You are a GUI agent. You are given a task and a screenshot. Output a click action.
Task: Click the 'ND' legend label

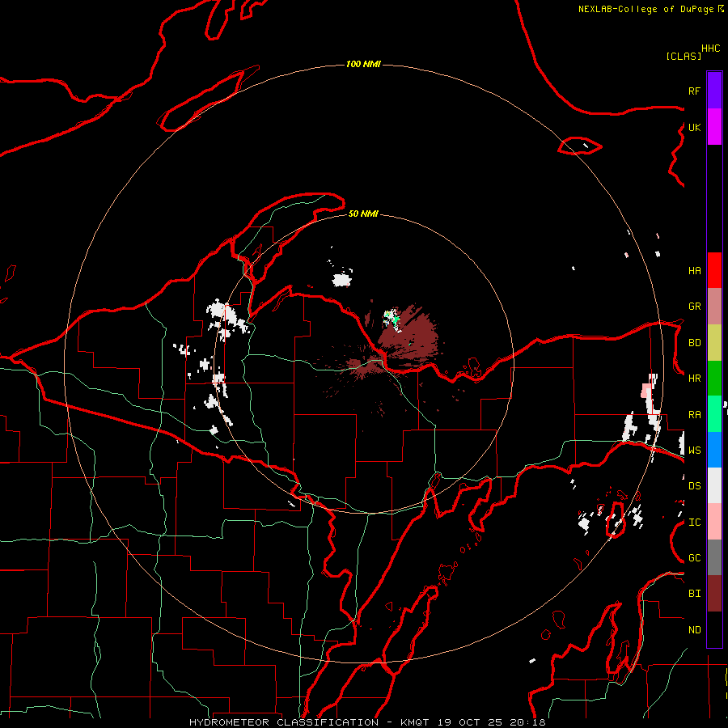click(x=694, y=630)
